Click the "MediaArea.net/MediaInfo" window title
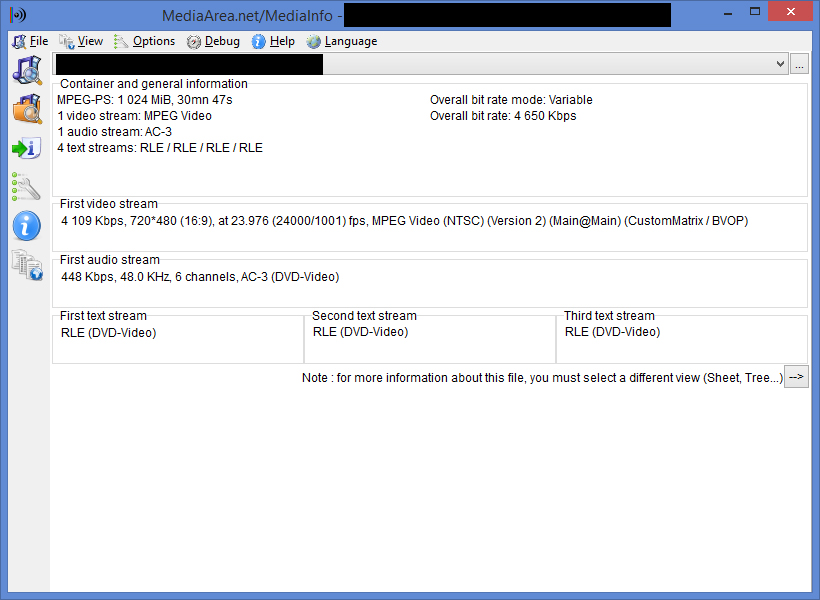 [247, 16]
